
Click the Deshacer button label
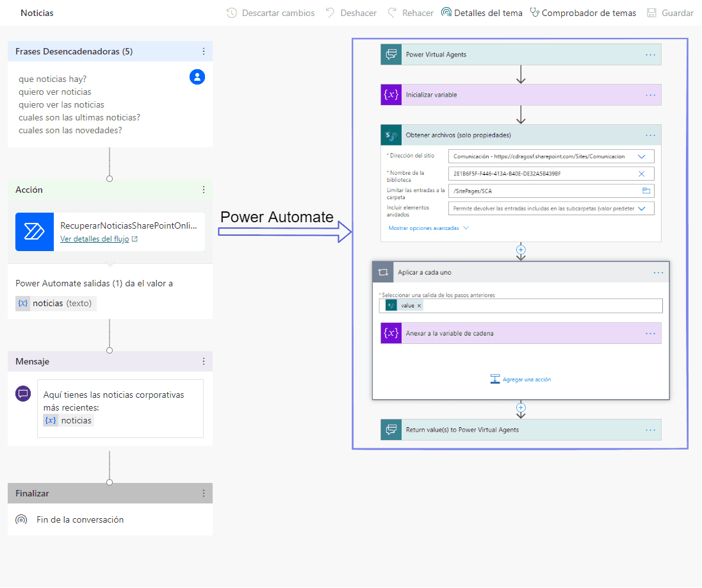tap(359, 13)
